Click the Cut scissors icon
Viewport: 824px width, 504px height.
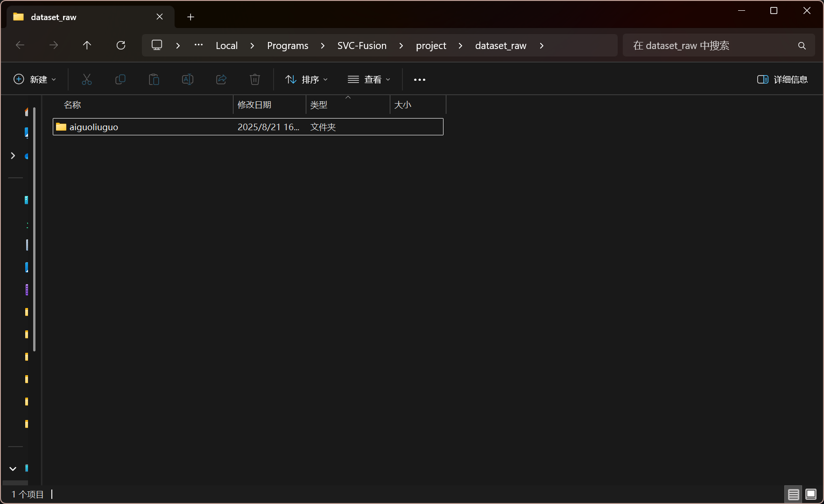tap(87, 79)
